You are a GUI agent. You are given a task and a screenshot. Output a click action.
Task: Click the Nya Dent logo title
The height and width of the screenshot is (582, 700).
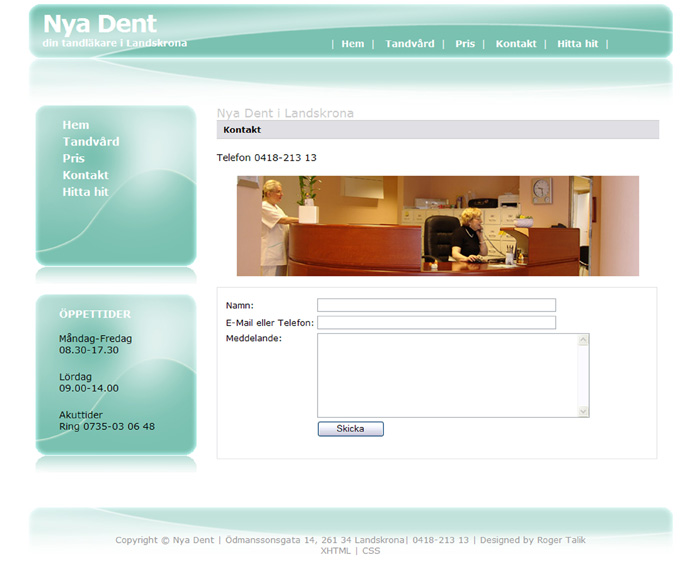pos(100,24)
